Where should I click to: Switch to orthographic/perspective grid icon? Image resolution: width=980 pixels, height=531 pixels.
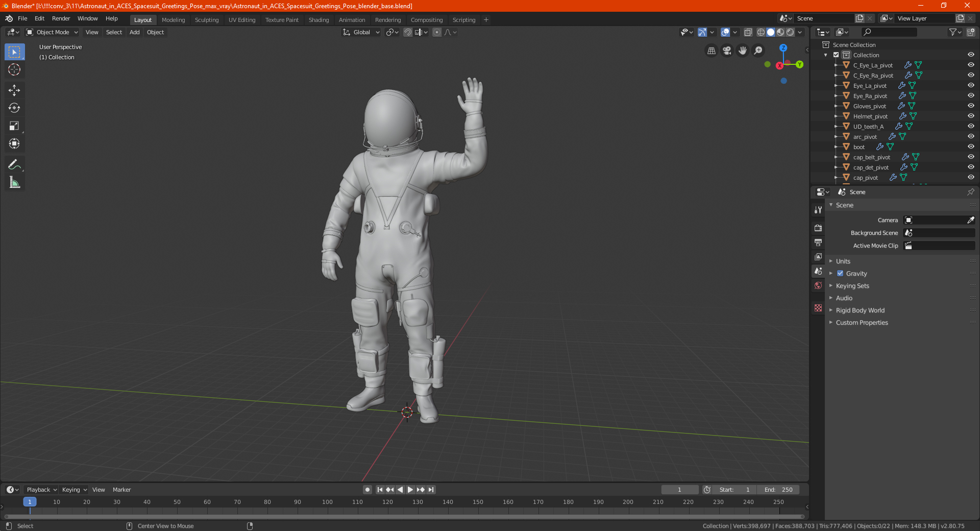(711, 51)
